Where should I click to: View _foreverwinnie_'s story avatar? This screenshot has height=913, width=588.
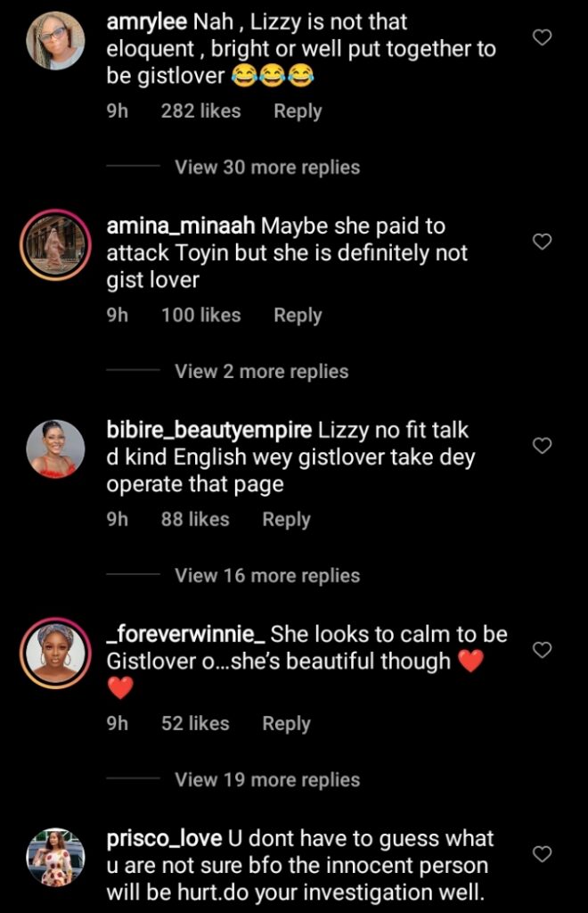point(56,653)
